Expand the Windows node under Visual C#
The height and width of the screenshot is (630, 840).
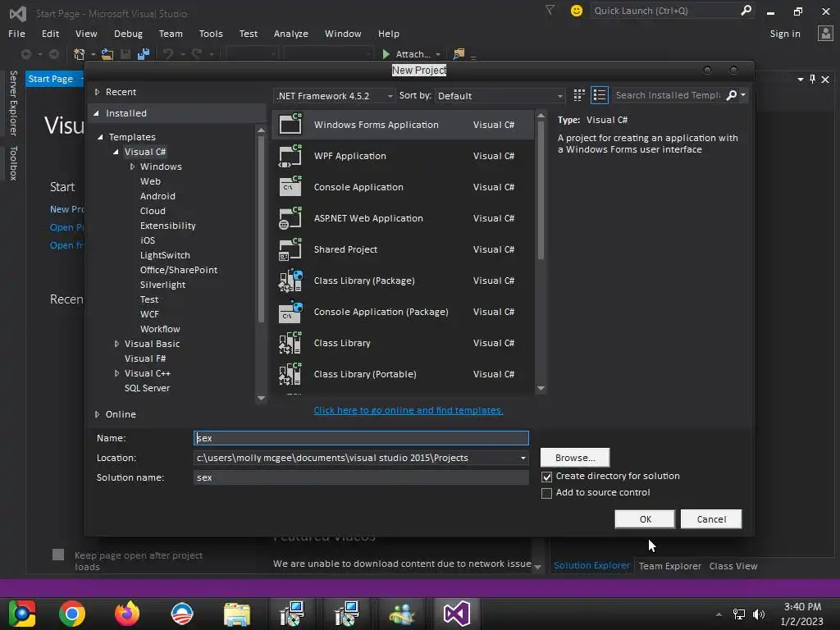tap(132, 167)
